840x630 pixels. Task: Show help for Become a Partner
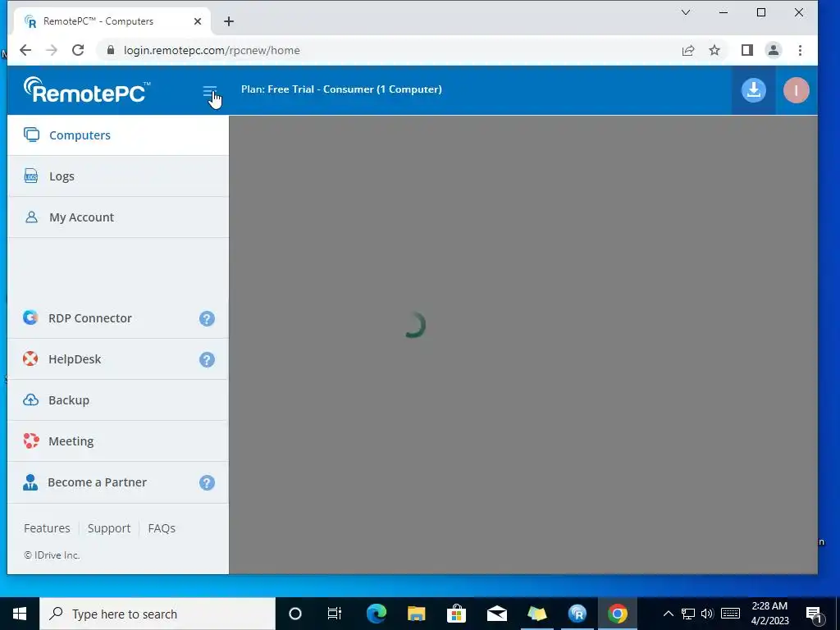[x=207, y=482]
